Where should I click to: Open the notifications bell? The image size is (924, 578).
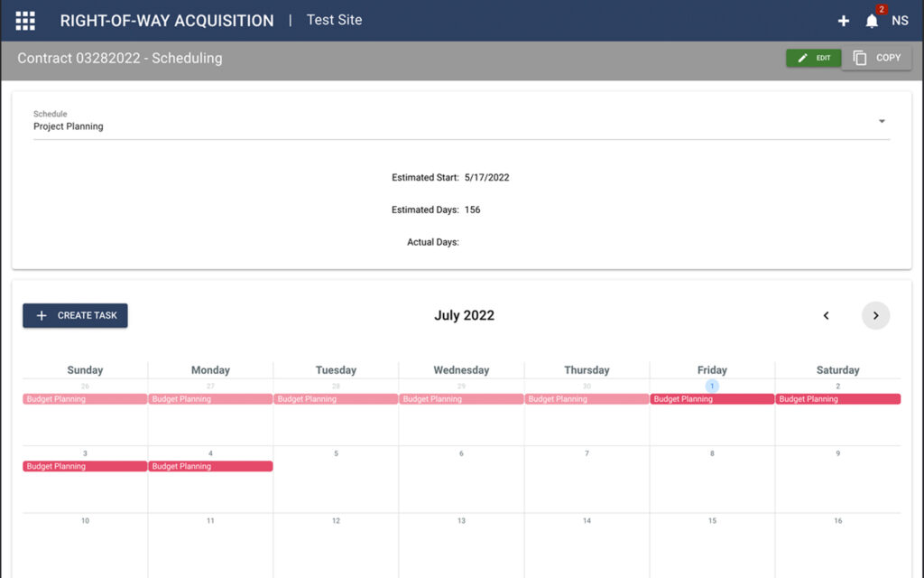coord(872,21)
